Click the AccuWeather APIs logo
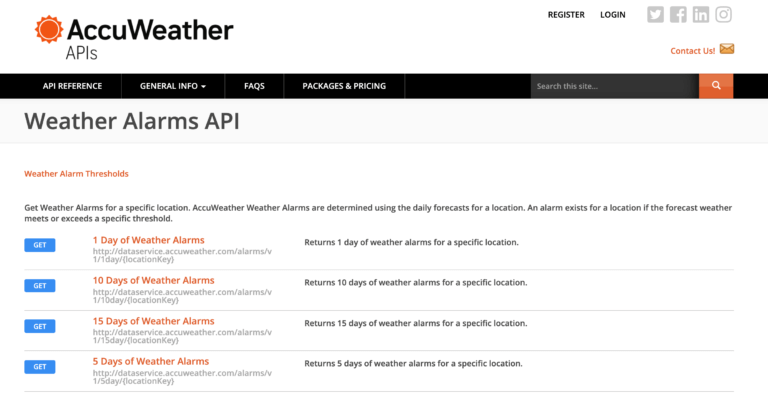This screenshot has width=768, height=419. coord(134,38)
